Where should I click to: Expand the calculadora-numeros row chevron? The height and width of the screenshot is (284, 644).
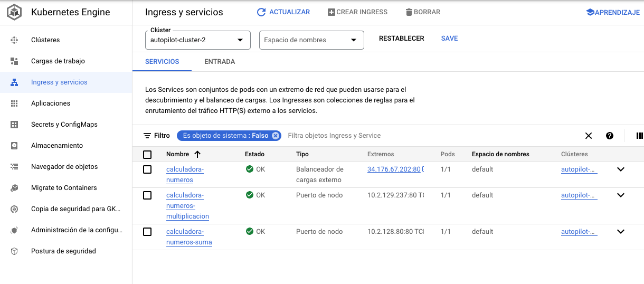tap(621, 169)
